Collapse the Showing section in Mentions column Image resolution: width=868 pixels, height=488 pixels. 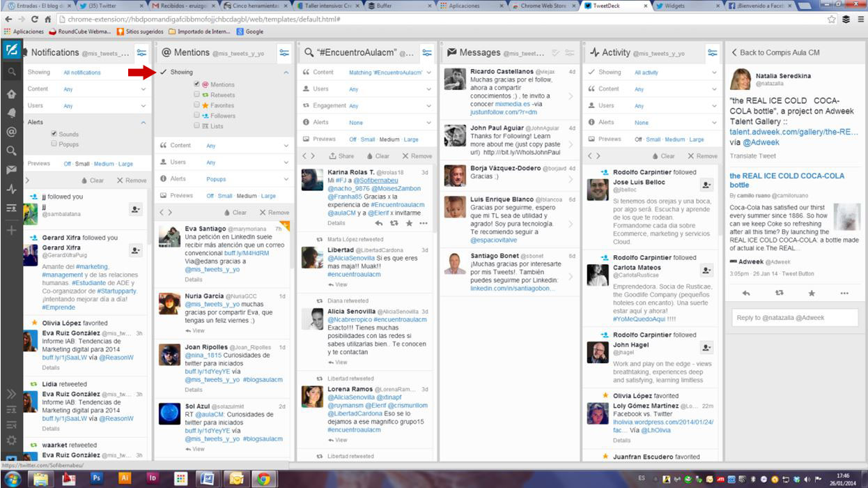(286, 73)
